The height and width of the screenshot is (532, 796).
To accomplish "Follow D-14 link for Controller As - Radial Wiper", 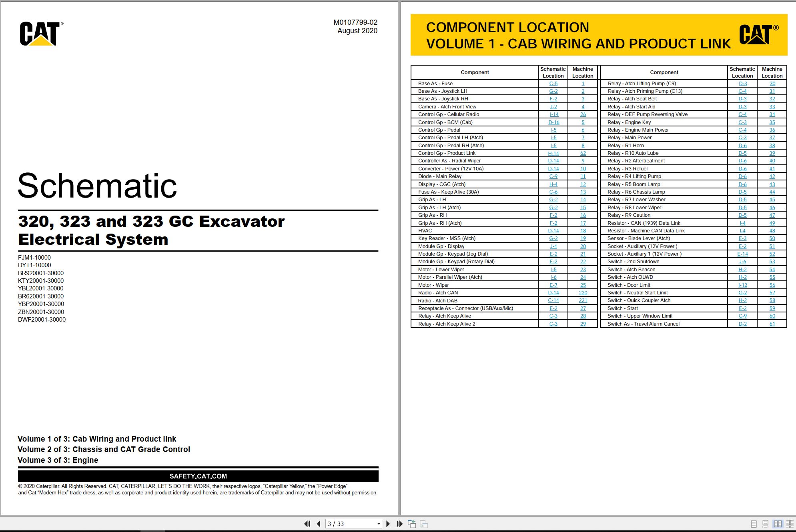I will tap(553, 161).
